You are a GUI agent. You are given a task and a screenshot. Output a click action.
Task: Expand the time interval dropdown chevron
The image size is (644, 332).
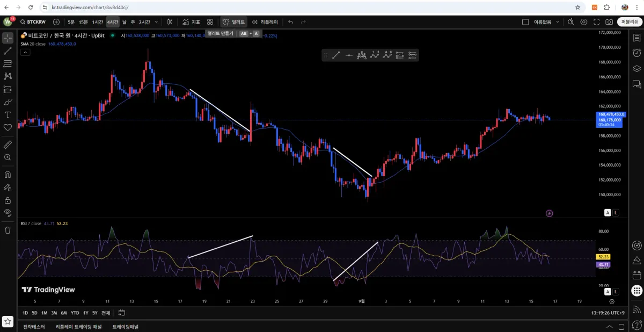pyautogui.click(x=156, y=22)
